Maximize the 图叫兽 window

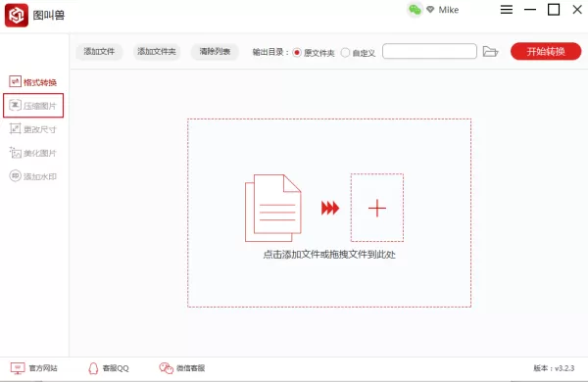(x=554, y=10)
